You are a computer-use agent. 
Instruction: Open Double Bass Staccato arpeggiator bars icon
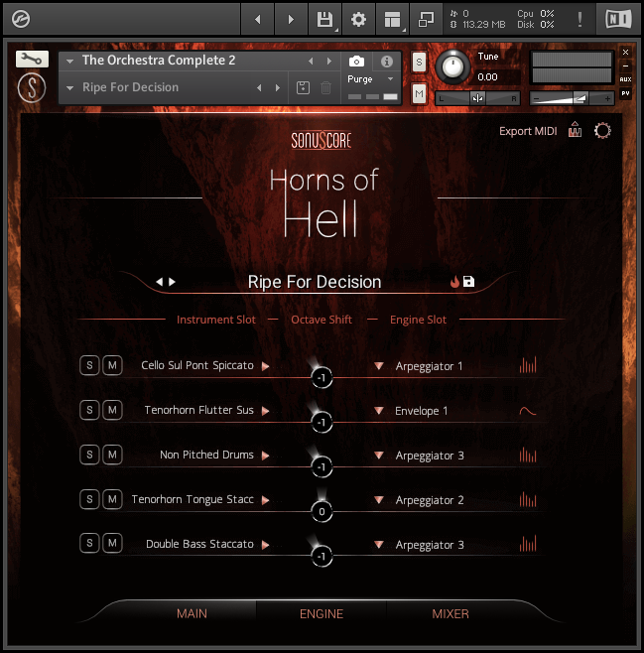click(x=528, y=544)
